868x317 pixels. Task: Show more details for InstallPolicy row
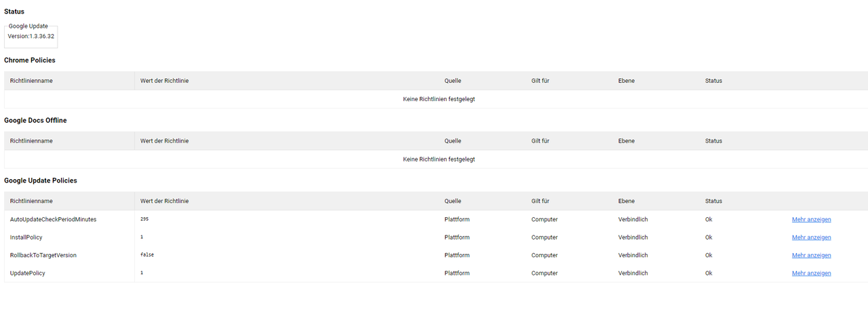(x=811, y=238)
